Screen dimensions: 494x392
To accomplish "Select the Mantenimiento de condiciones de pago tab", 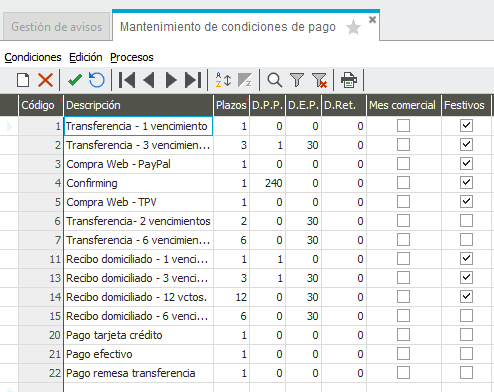I will (228, 27).
